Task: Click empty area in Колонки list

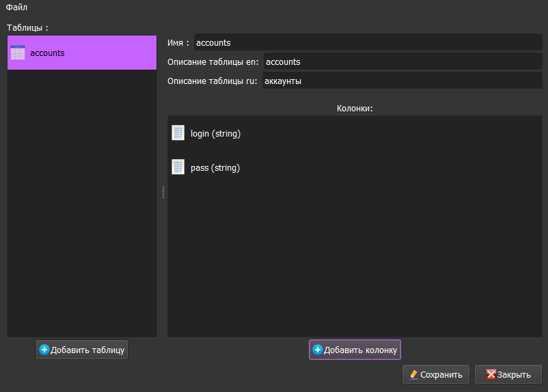Action: 355,260
